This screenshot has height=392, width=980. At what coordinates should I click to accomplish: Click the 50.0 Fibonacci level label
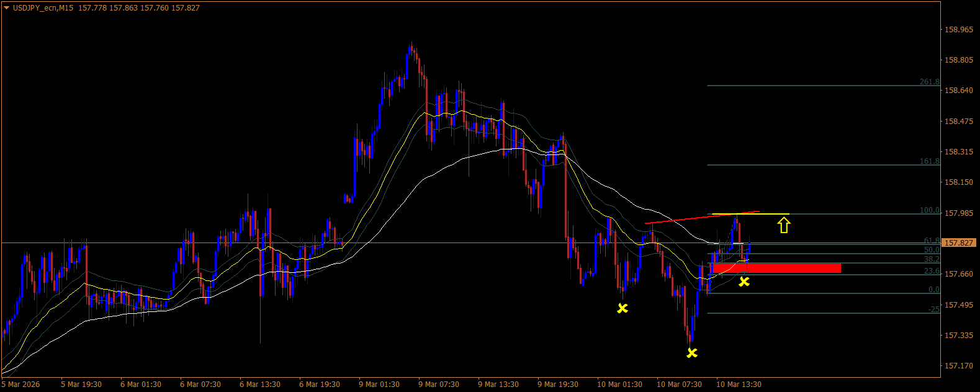click(932, 250)
